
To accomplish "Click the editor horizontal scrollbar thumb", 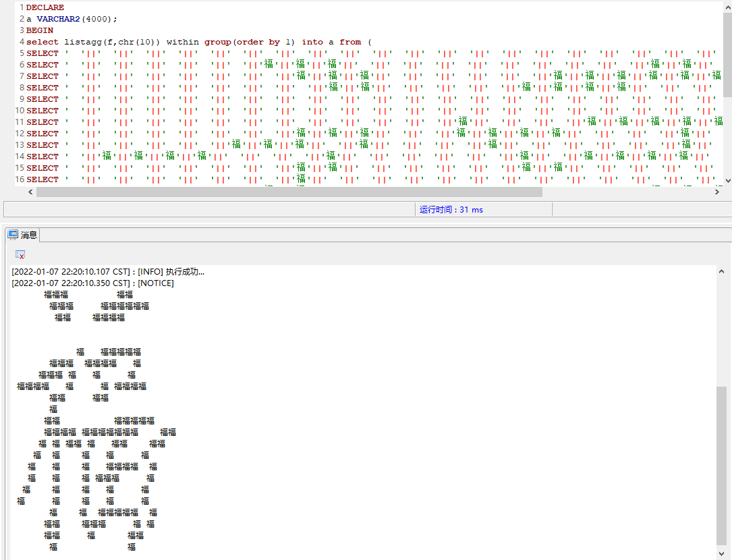I will 289,192.
